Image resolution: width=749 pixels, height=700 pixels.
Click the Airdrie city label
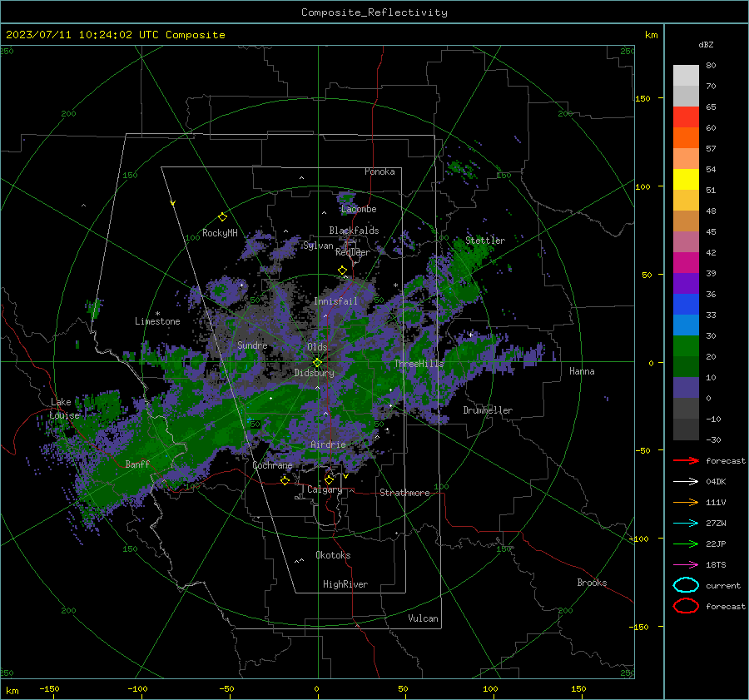coord(328,444)
